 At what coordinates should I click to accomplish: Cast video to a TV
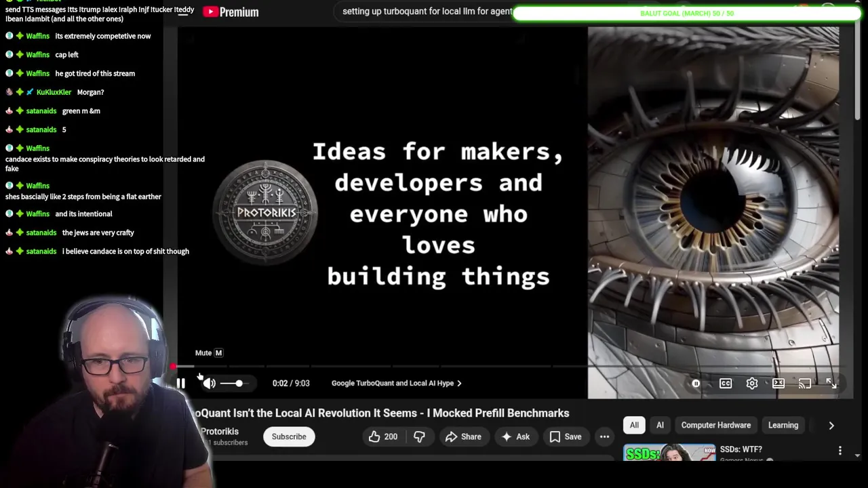pos(805,384)
